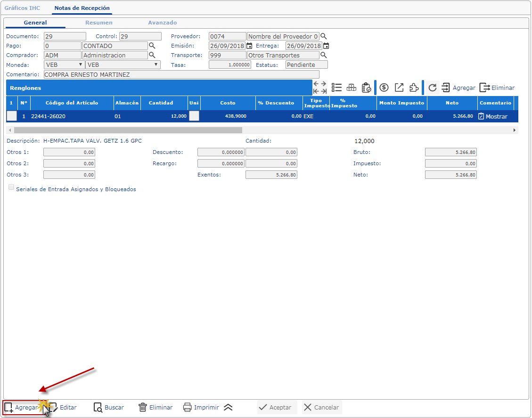Click the puzzle piece icon in Renglones toolbar
532x418 pixels.
tap(414, 88)
